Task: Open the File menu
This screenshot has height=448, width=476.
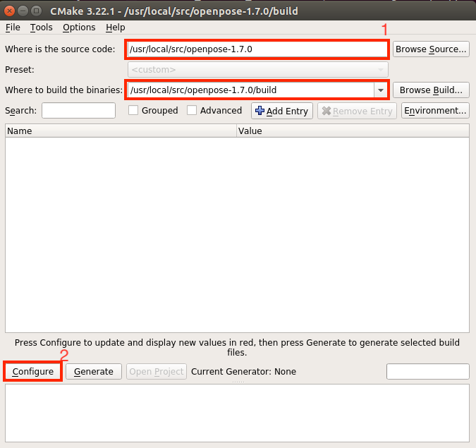Action: pyautogui.click(x=13, y=28)
